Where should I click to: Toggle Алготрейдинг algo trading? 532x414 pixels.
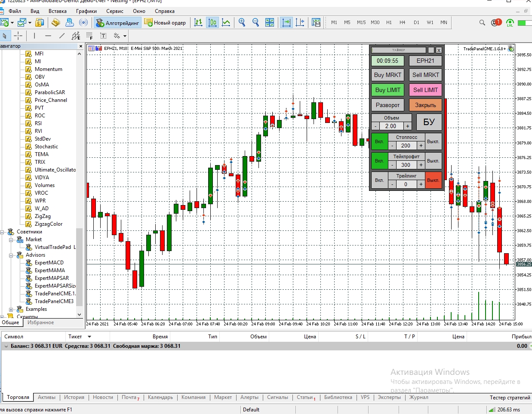point(118,23)
